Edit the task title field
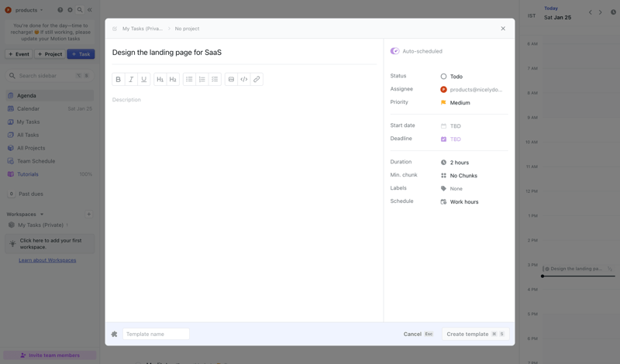 [x=244, y=53]
